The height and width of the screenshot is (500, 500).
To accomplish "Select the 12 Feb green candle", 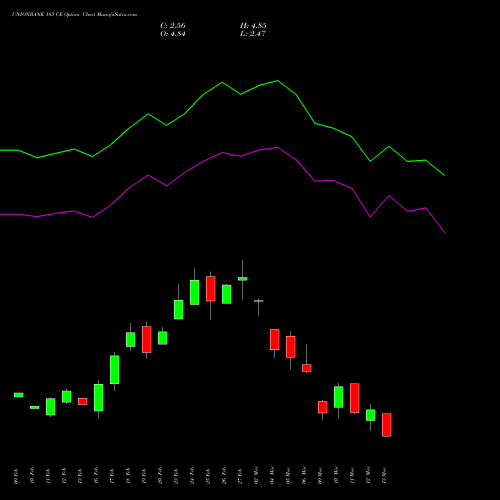I will click(x=67, y=397).
